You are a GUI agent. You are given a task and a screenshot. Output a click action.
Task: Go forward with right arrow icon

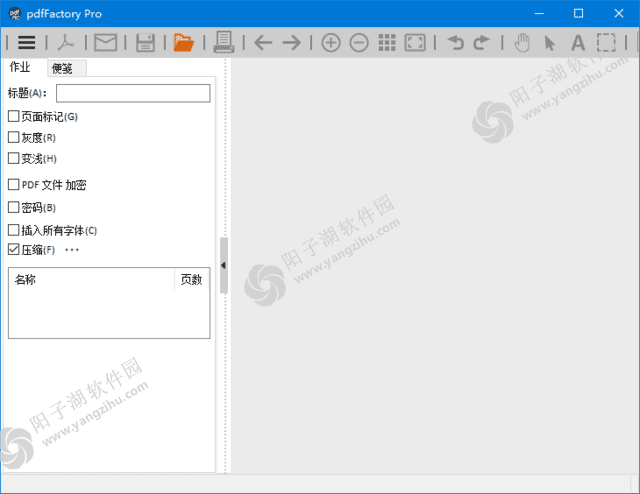click(291, 42)
